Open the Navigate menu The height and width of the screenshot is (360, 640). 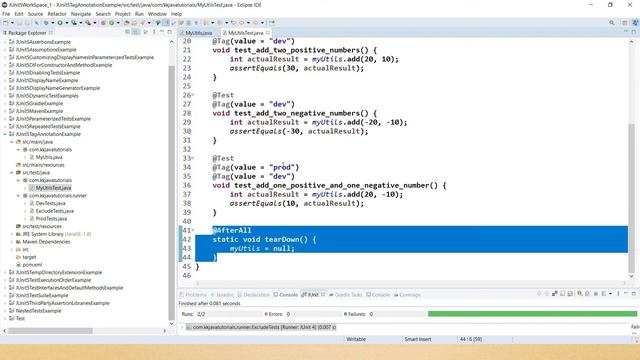pyautogui.click(x=81, y=14)
